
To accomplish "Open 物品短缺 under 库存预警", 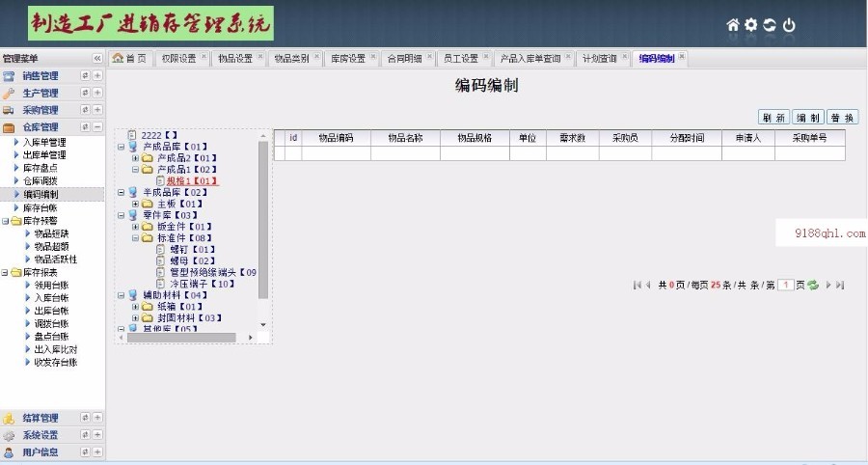I will click(51, 233).
